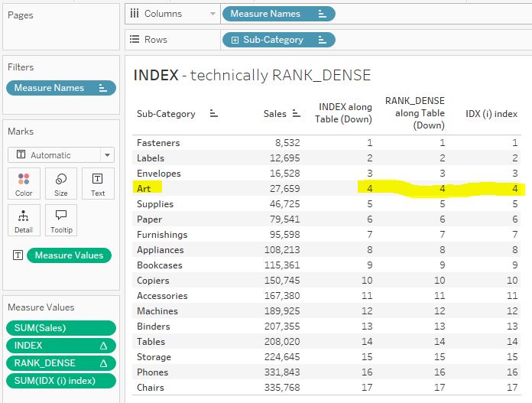
Task: Click the SUM(IDX (i) index) pill
Action: 61,381
